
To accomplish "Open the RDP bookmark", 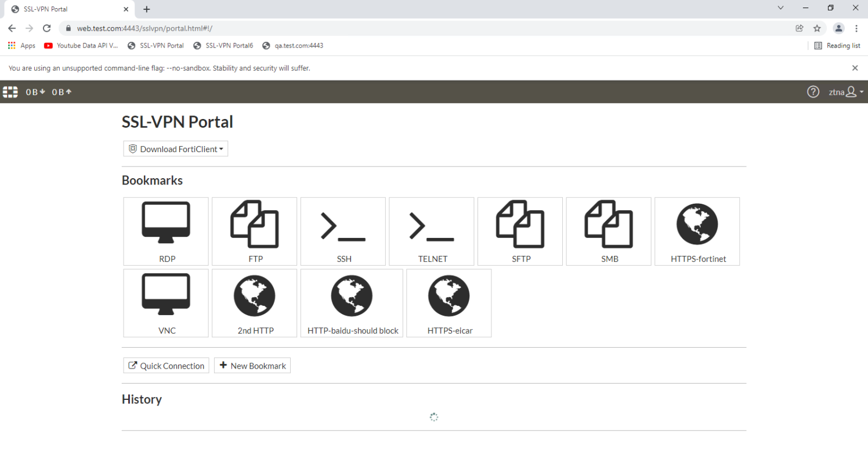I will pos(165,231).
